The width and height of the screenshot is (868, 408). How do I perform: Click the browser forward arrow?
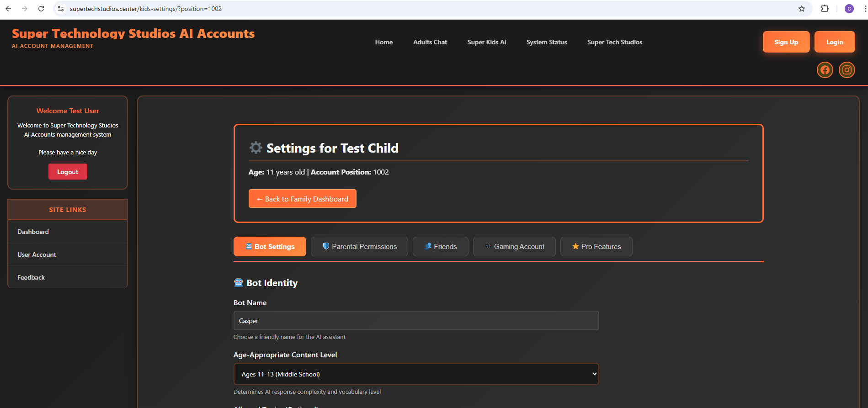[x=25, y=9]
